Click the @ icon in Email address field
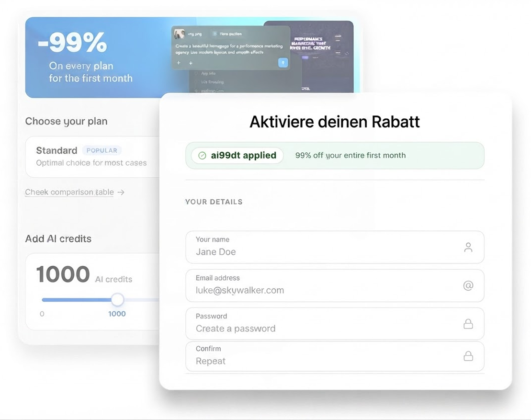This screenshot has height=420, width=531. [468, 285]
